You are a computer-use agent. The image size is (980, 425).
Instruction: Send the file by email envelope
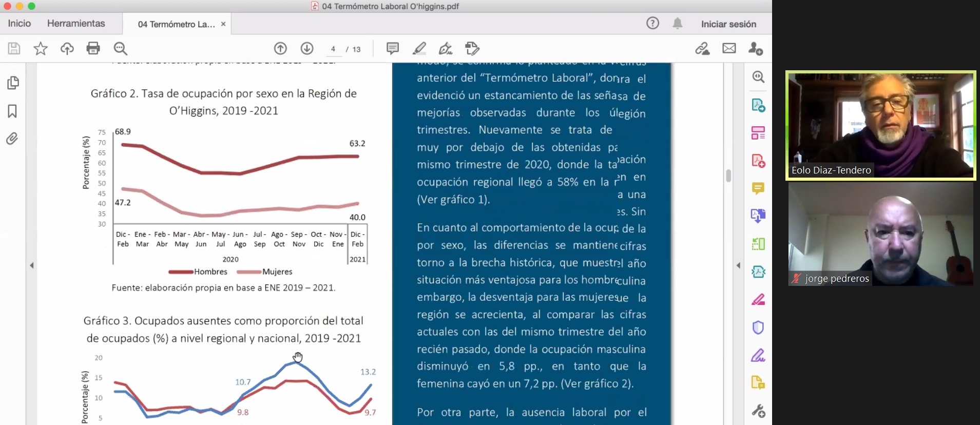[x=729, y=49]
